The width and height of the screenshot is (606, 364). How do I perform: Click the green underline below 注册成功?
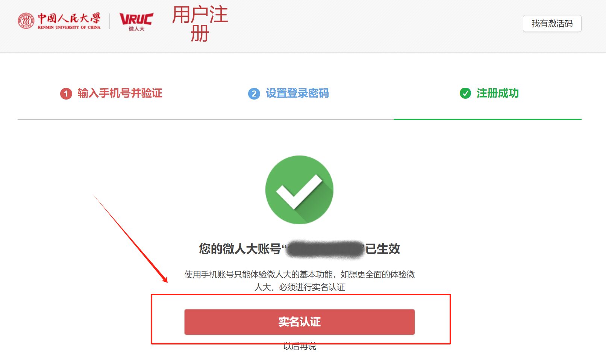[x=488, y=119]
